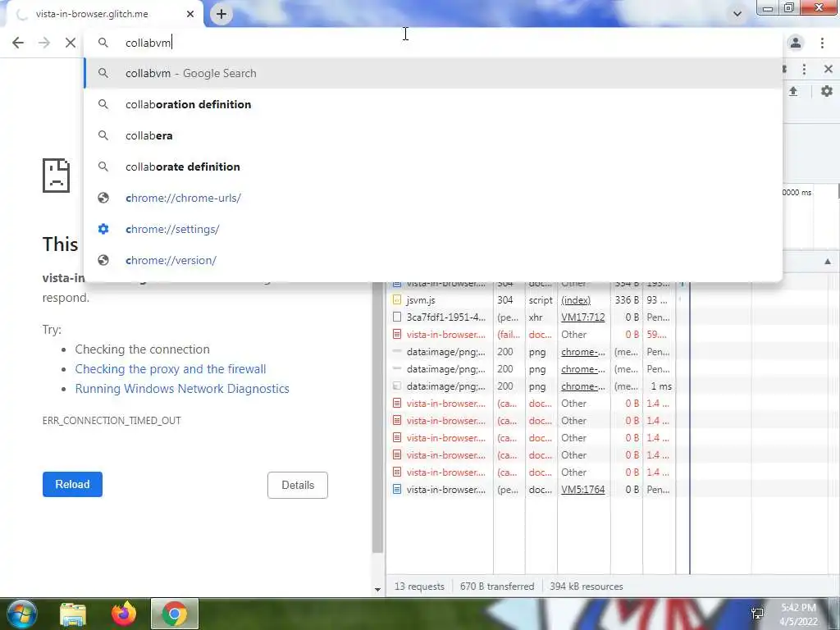840x630 pixels.
Task: Select the 3ca7fdf1-1951-4... xhr request
Action: [x=532, y=317]
